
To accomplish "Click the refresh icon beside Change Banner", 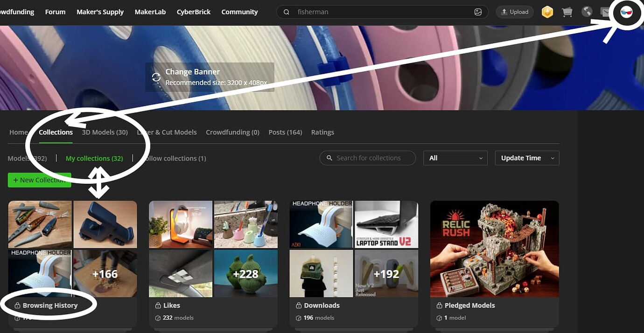I will [156, 77].
